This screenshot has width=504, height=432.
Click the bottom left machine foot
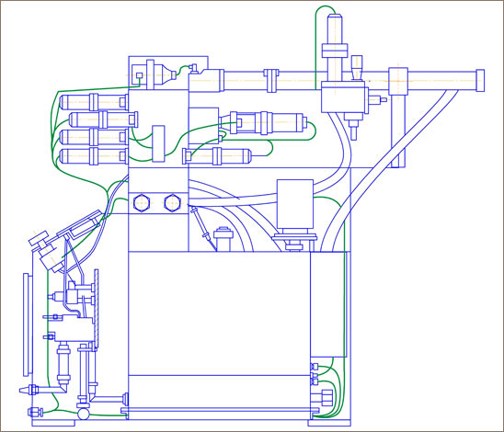pyautogui.click(x=53, y=423)
